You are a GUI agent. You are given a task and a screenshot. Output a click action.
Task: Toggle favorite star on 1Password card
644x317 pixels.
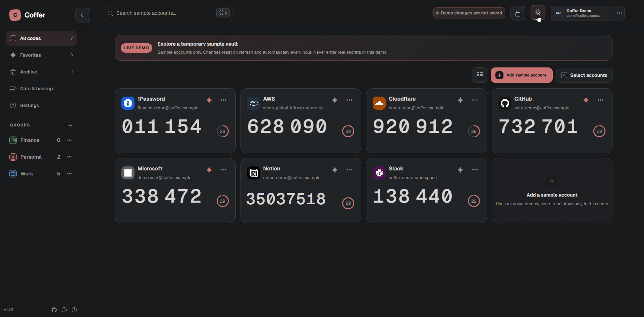point(209,100)
